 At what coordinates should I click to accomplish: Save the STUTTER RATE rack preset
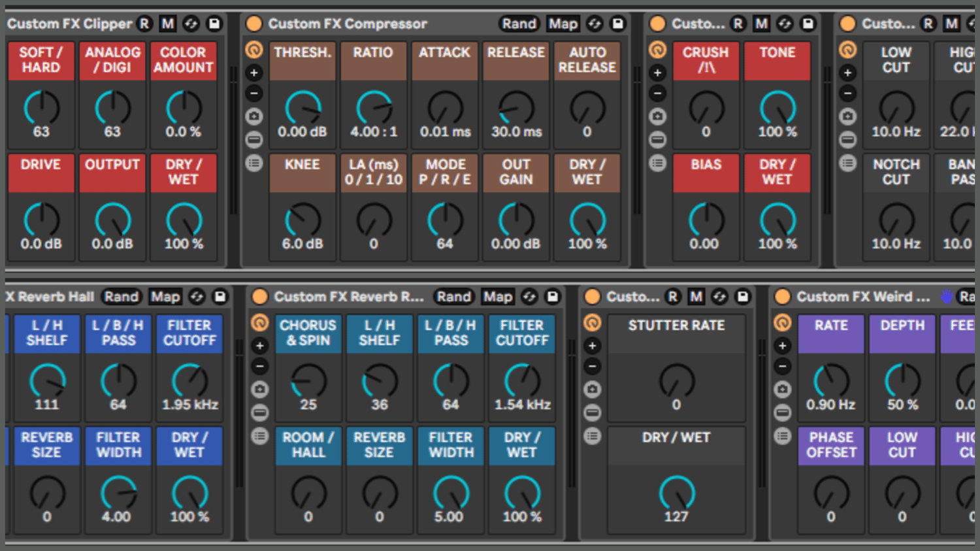pyautogui.click(x=743, y=297)
